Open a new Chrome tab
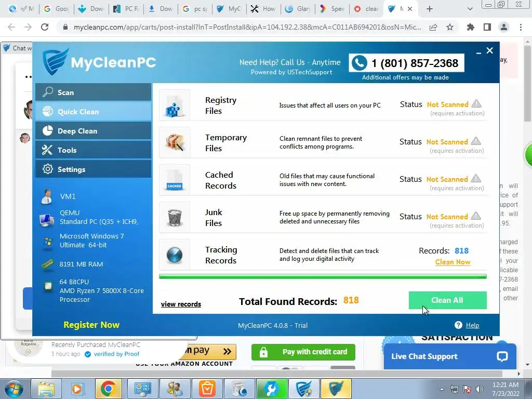Viewport: 532px width, 399px height. 430,9
